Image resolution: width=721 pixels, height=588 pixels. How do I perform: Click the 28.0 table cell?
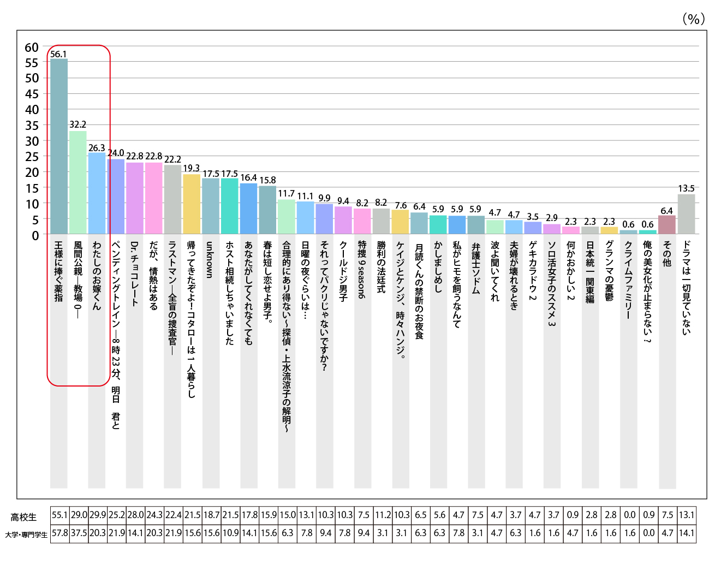click(135, 515)
